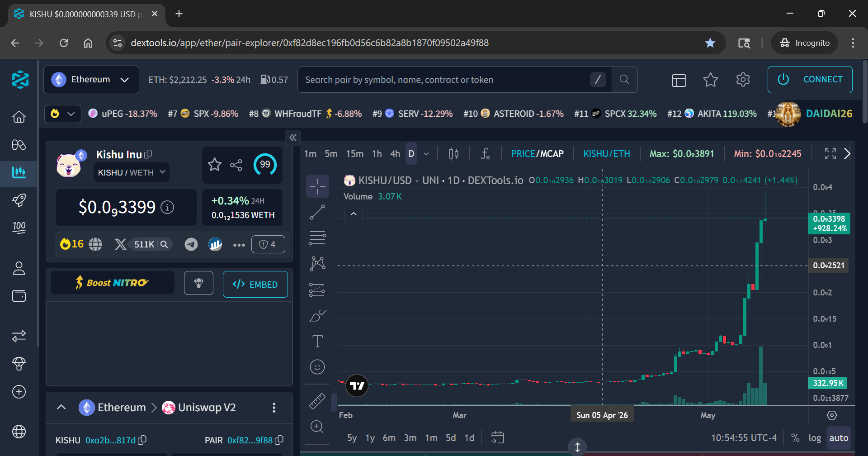Open Uniswap V2 section options menu
868x456 pixels.
[x=274, y=408]
